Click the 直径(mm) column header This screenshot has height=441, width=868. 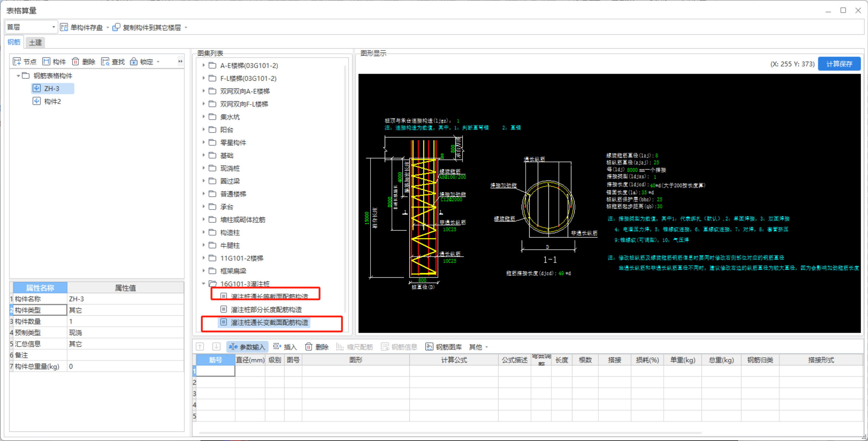[250, 360]
